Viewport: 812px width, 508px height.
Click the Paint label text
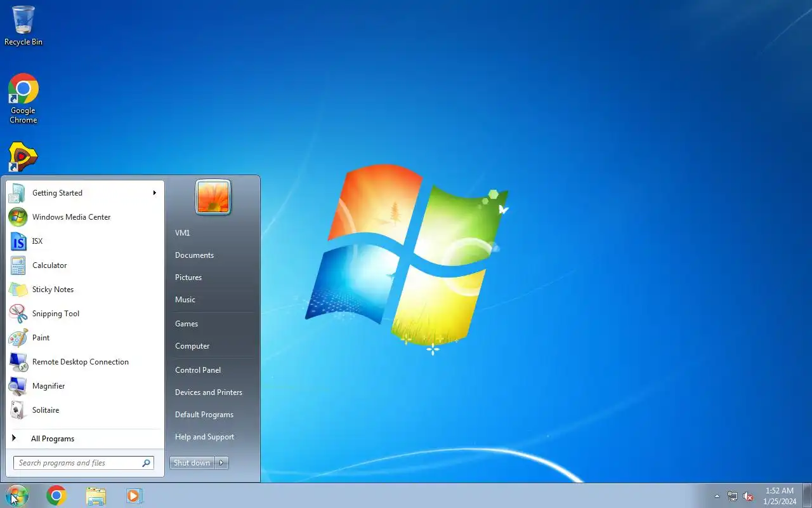(41, 338)
